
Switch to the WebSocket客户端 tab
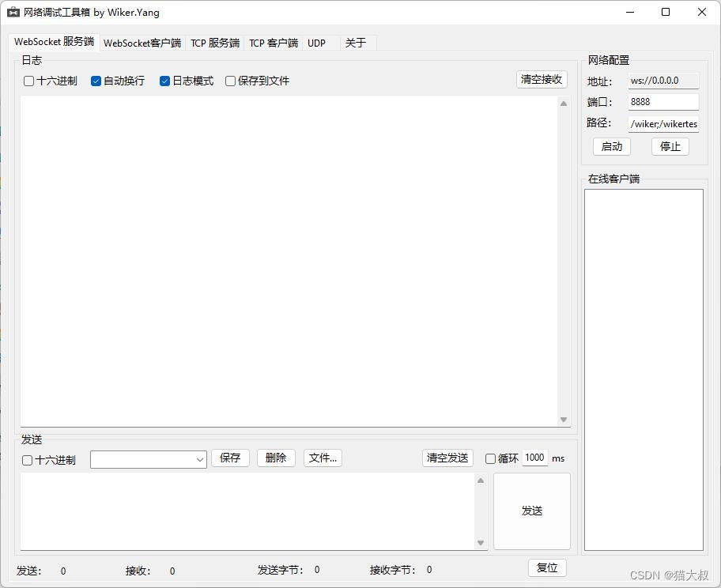click(142, 43)
